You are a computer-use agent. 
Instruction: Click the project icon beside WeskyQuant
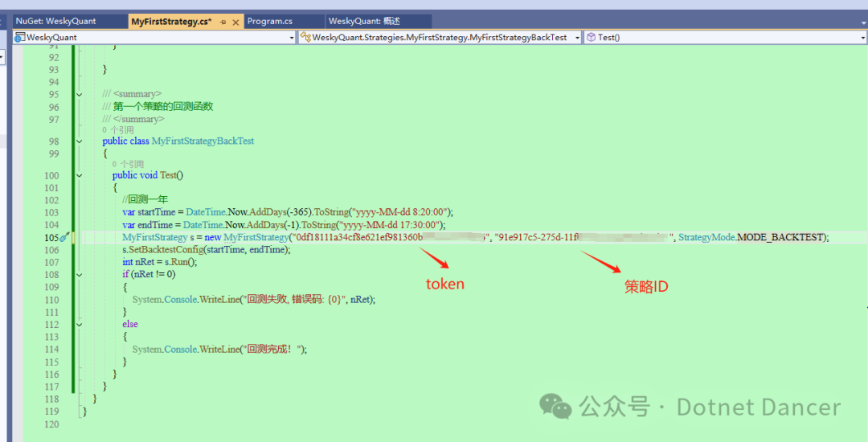click(x=20, y=38)
